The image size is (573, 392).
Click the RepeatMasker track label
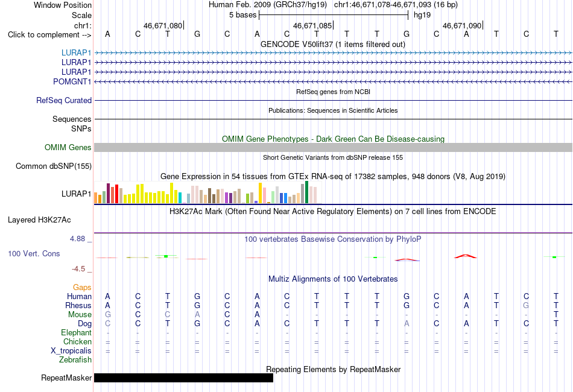click(66, 378)
